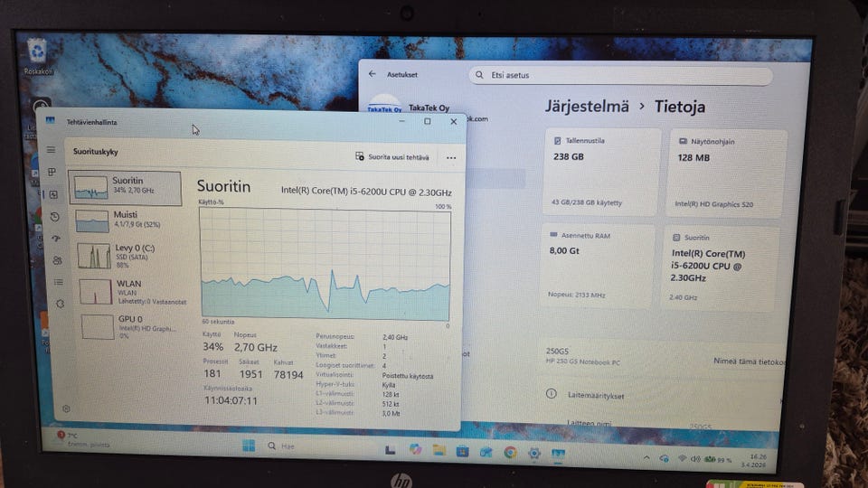868x488 pixels.
Task: Click the speaker volume tray icon
Action: (x=695, y=459)
